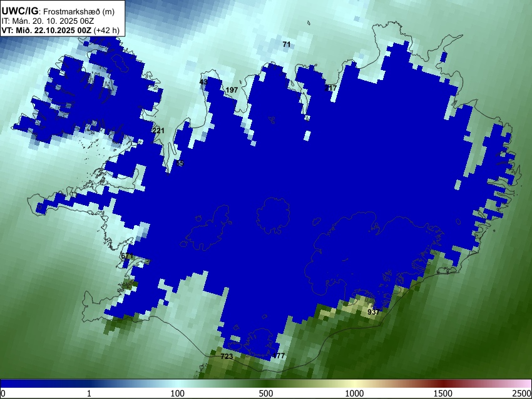Click the color scale tick label 1
Image resolution: width=532 pixels, height=399 pixels.
pos(89,393)
